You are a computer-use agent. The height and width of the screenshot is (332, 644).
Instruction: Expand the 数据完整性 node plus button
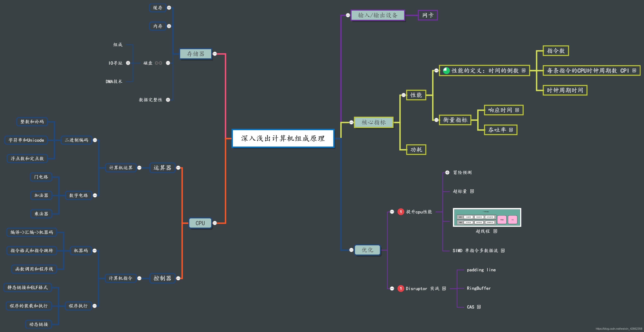tap(168, 100)
